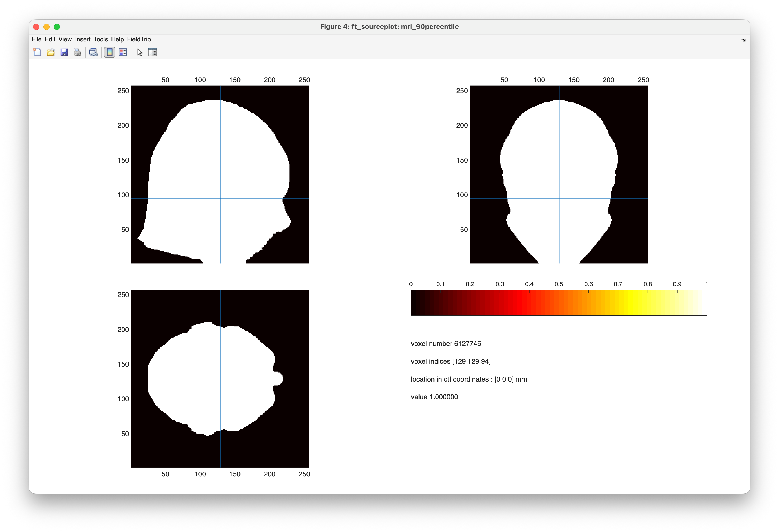This screenshot has height=532, width=779.
Task: Click the Edit menu item
Action: coord(50,39)
